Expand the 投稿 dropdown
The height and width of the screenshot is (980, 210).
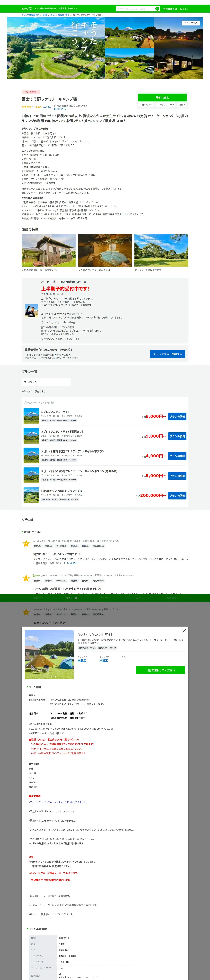[x=182, y=105]
